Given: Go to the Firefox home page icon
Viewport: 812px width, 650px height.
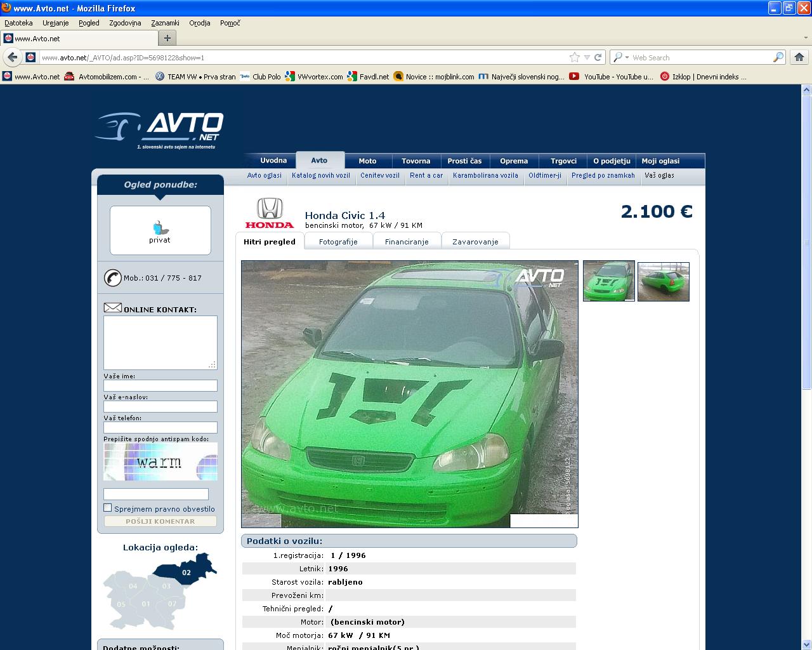Looking at the screenshot, I should (x=799, y=57).
